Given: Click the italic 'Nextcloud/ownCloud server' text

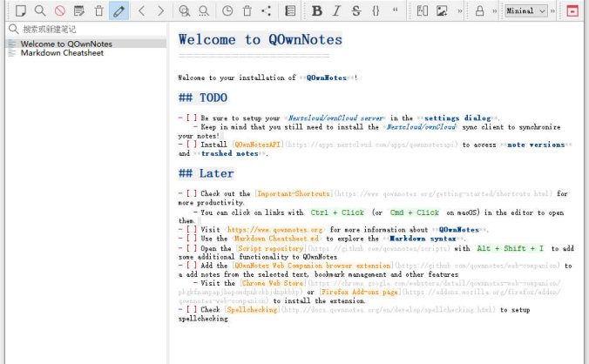Looking at the screenshot, I should coord(335,118).
